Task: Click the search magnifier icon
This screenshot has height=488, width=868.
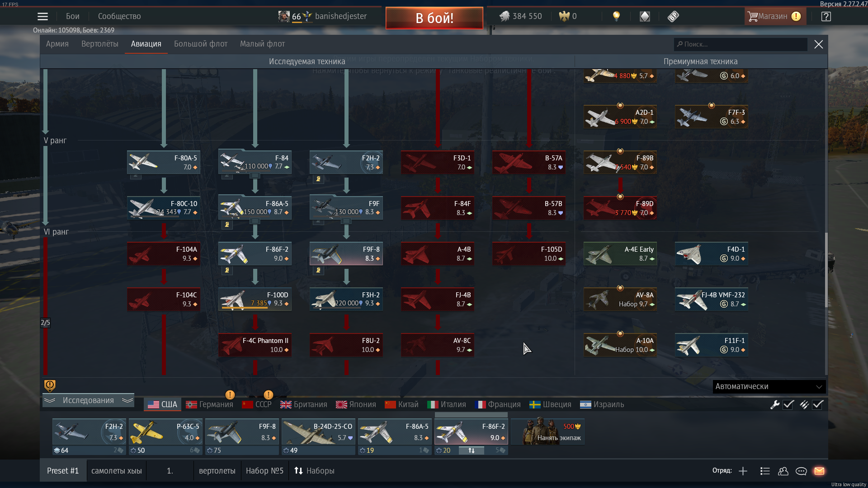Action: click(680, 44)
